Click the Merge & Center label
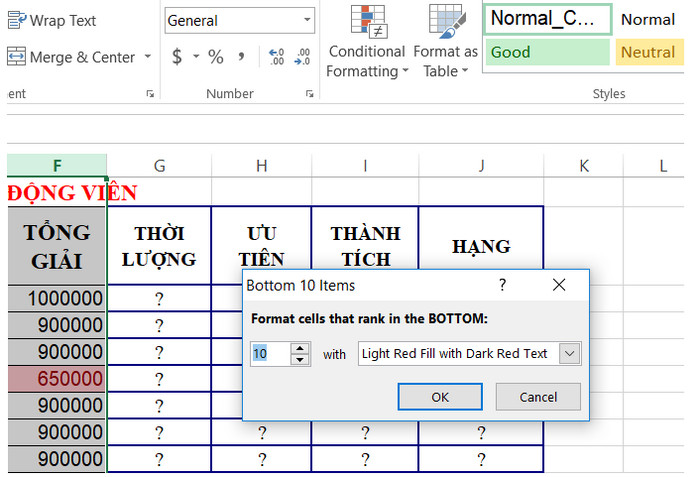This screenshot has width=700, height=477. pos(83,57)
